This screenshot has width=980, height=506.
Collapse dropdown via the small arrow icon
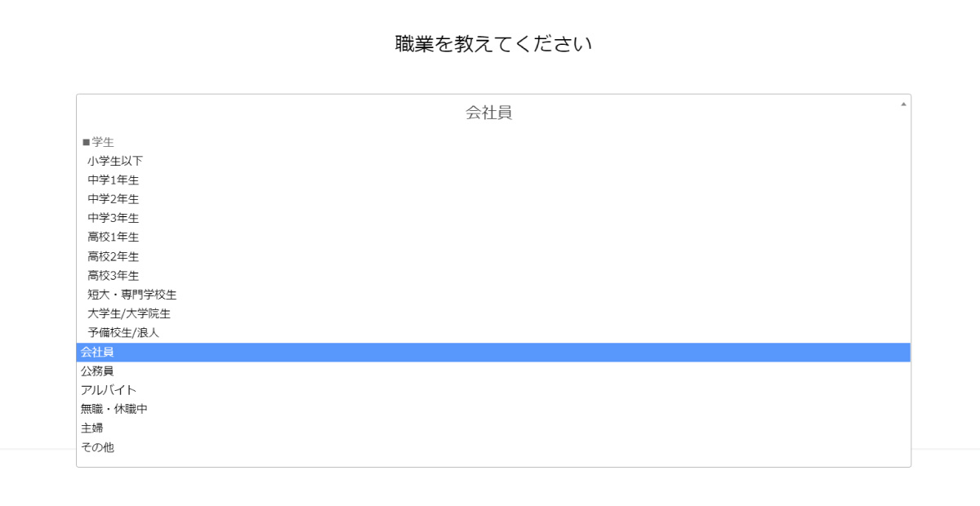coord(903,104)
